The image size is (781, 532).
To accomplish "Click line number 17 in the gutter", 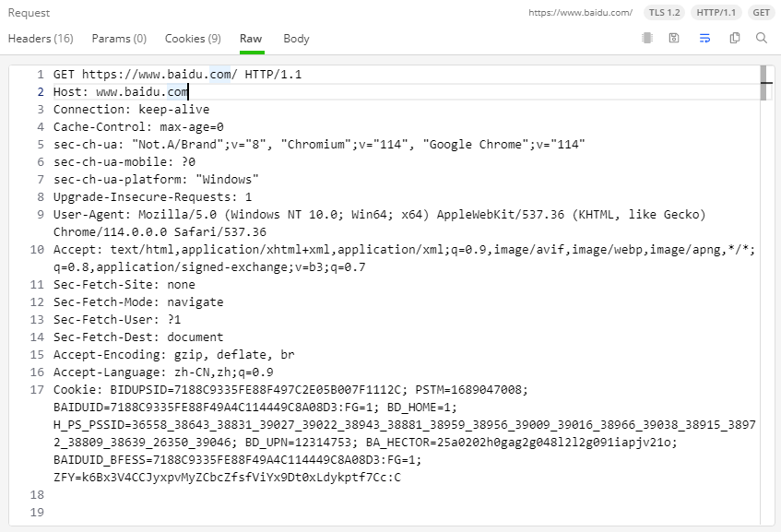I will pyautogui.click(x=37, y=390).
